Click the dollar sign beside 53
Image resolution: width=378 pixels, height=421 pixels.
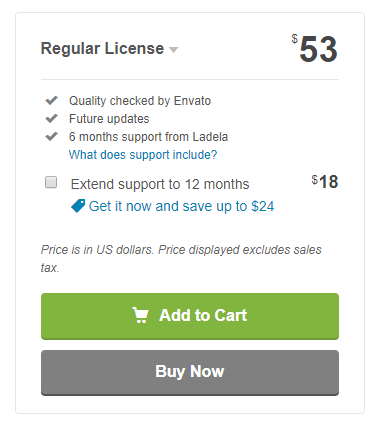pyautogui.click(x=295, y=39)
